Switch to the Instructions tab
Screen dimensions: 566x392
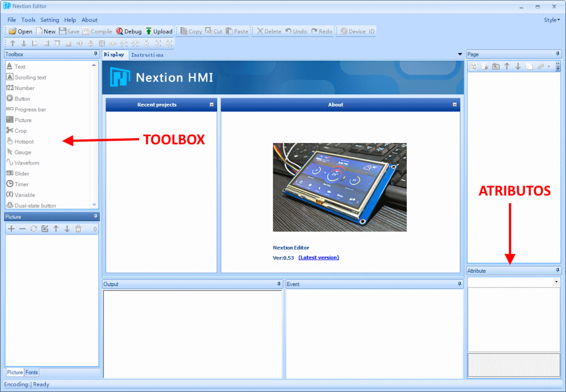pos(147,55)
